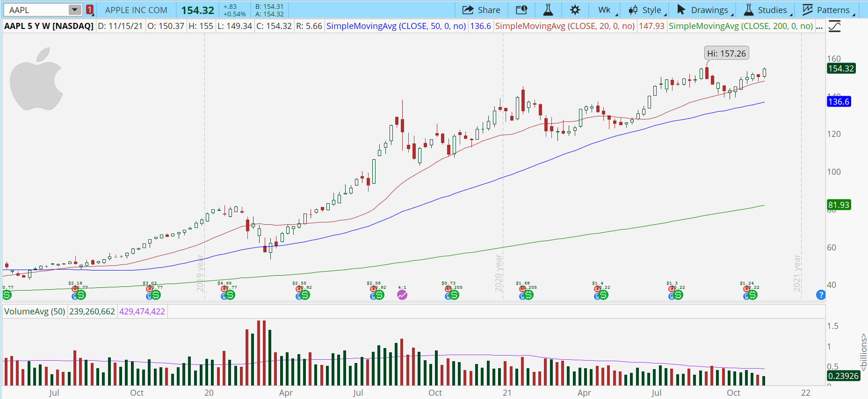Click the red number 1 symbol link icon
868x399 pixels.
pyautogui.click(x=89, y=10)
